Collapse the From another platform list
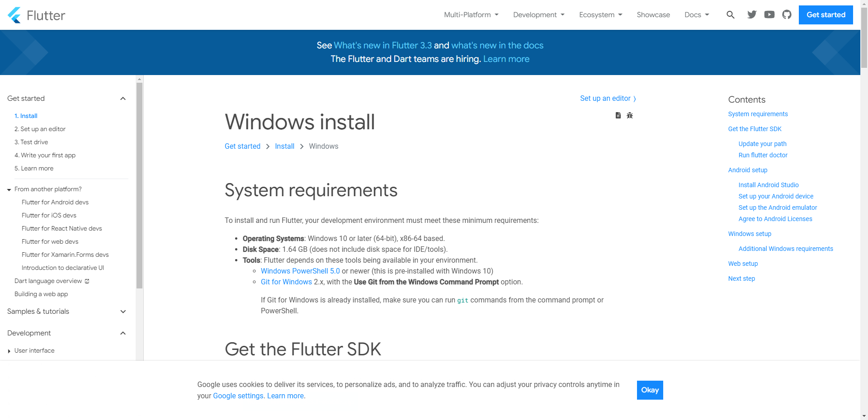Viewport: 868px width, 420px height. (x=9, y=189)
